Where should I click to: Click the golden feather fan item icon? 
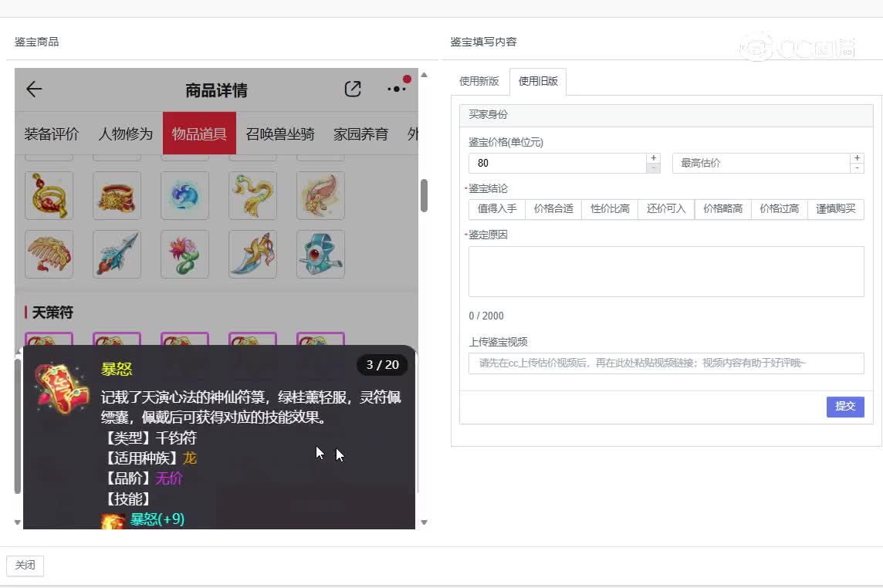click(49, 255)
